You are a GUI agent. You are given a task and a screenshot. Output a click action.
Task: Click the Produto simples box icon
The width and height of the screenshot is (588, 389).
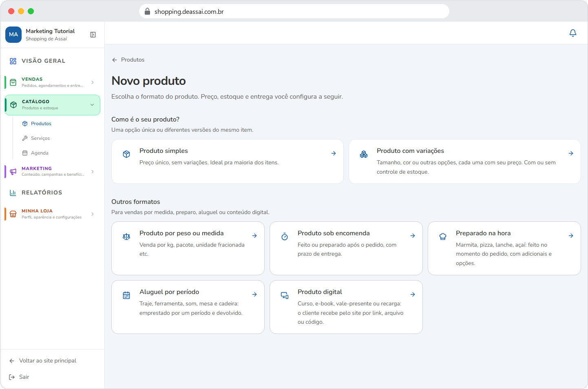[126, 154]
